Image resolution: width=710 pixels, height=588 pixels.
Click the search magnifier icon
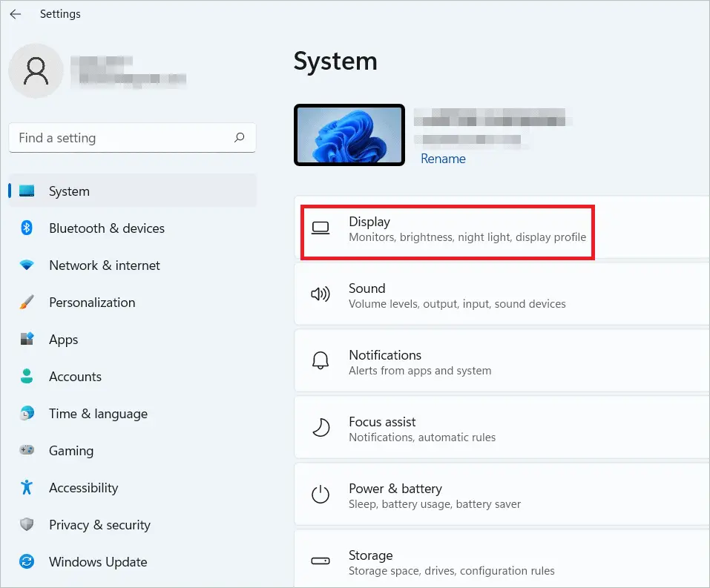point(239,138)
